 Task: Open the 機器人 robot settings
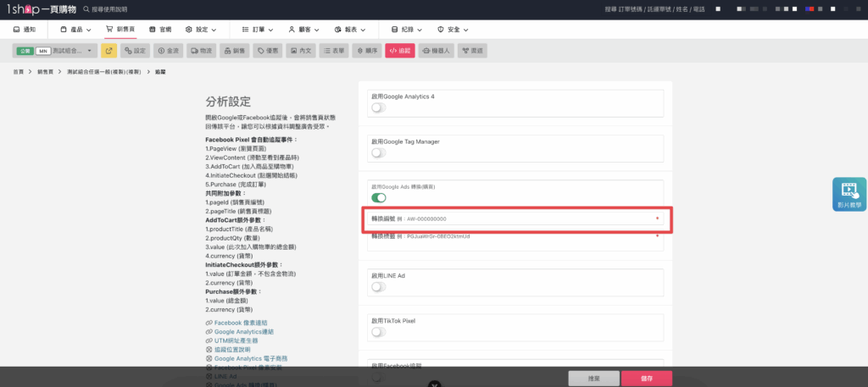point(436,51)
